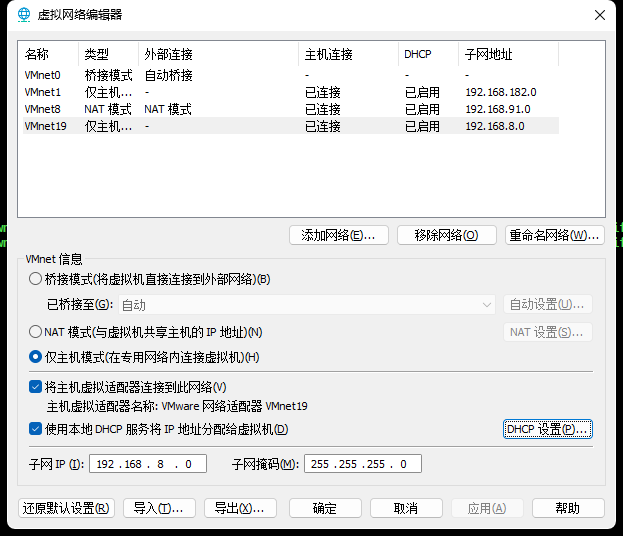Close the 虚拟网络编辑器 dialog
Image resolution: width=623 pixels, height=536 pixels.
600,15
